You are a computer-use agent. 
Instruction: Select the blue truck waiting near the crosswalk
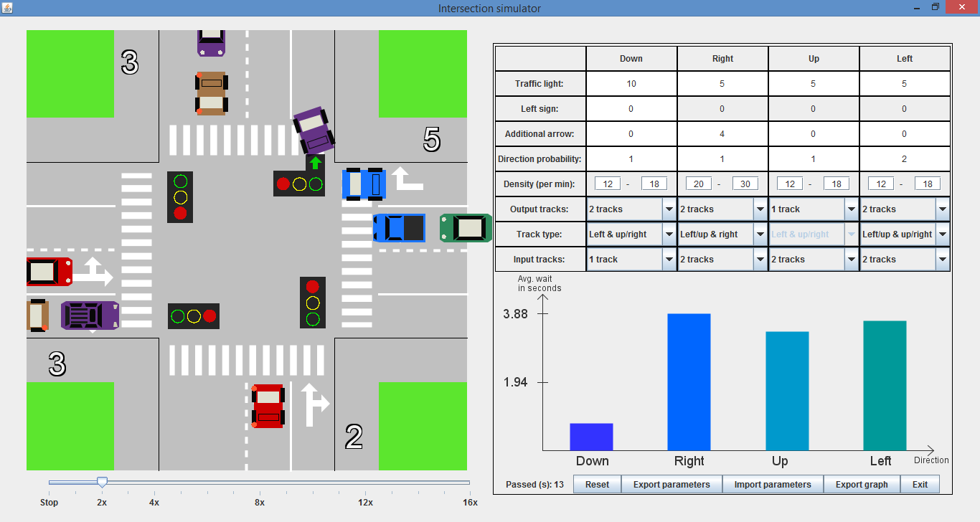[x=364, y=185]
